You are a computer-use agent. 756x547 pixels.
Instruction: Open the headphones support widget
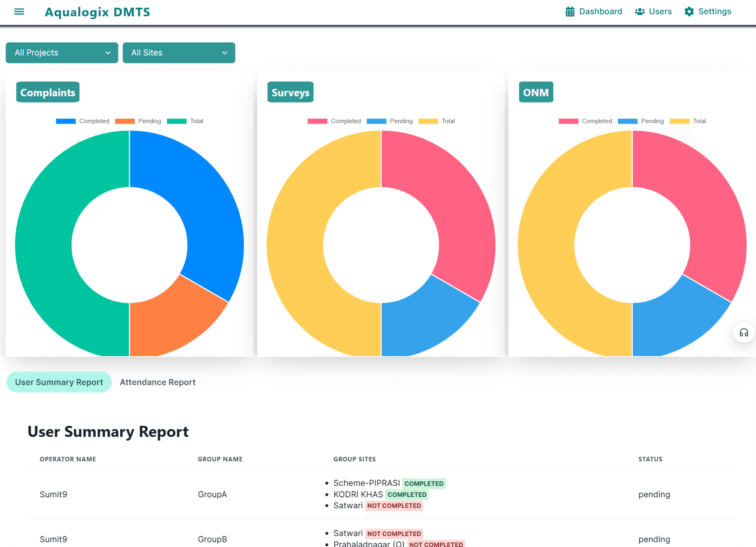click(744, 332)
